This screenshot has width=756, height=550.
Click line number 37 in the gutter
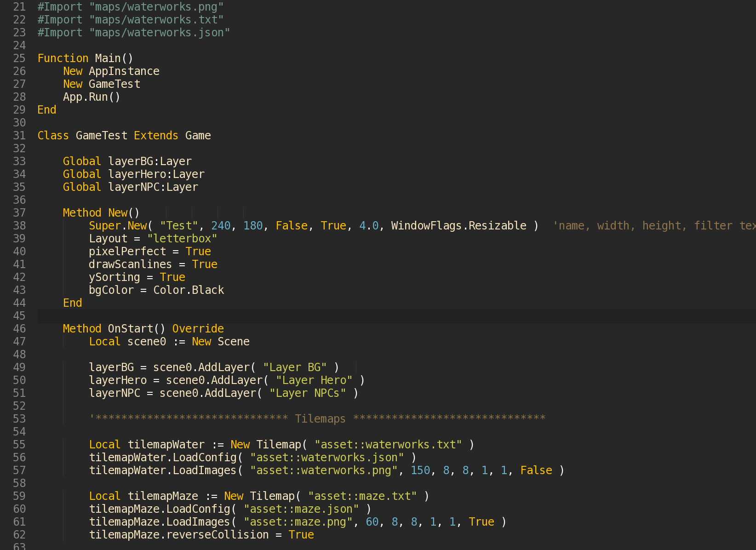click(19, 213)
